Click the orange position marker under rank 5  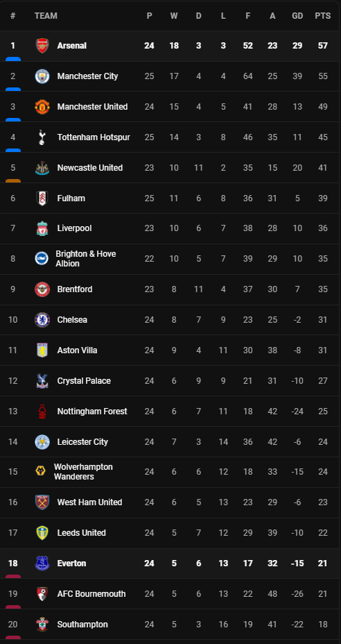13,180
